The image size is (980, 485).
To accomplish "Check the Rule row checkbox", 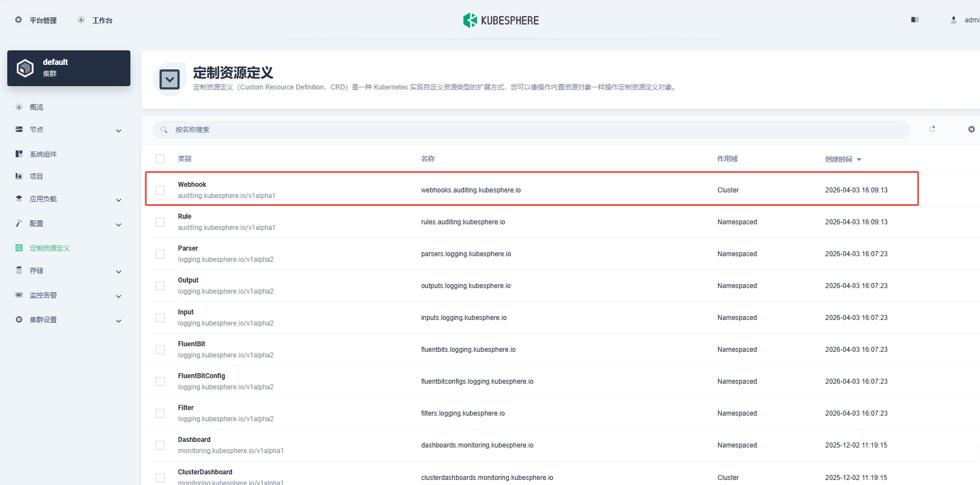I will 160,222.
